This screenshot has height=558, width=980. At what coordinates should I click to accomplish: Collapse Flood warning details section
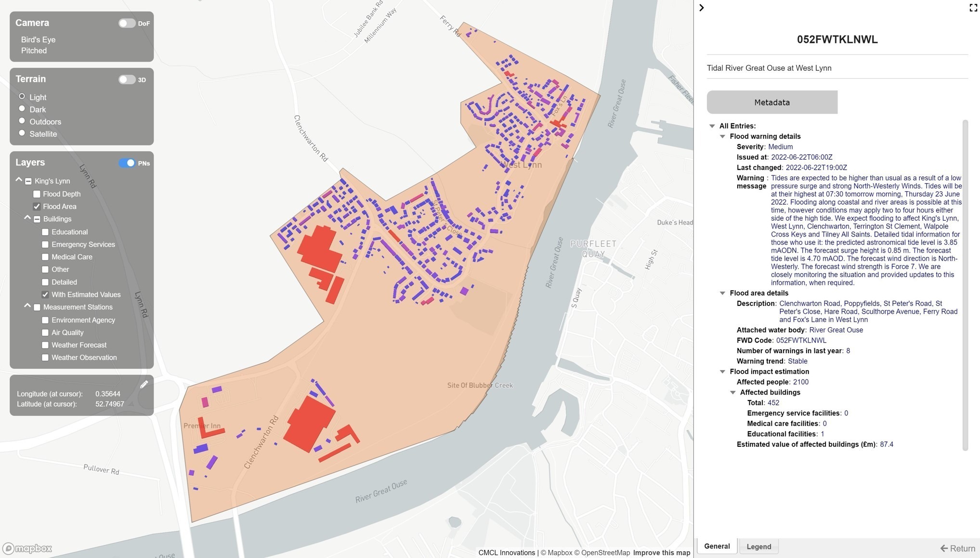click(723, 137)
